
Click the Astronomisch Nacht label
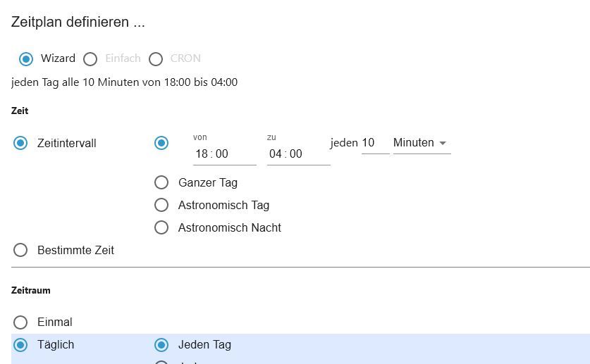(x=229, y=227)
